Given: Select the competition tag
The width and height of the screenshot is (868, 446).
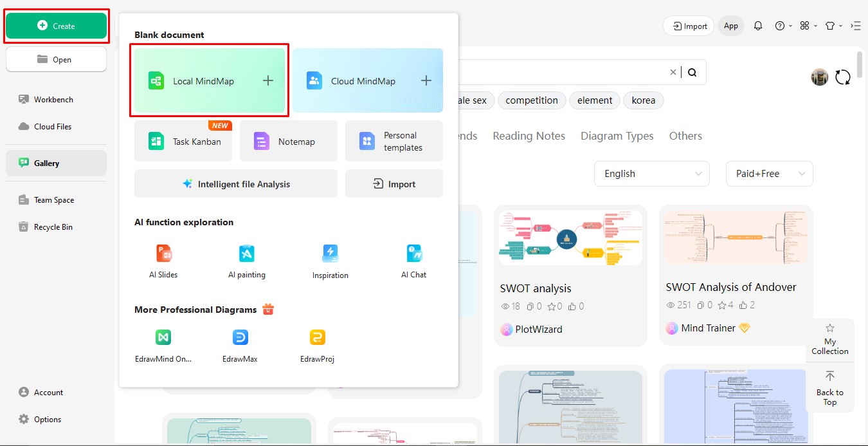Looking at the screenshot, I should click(532, 100).
